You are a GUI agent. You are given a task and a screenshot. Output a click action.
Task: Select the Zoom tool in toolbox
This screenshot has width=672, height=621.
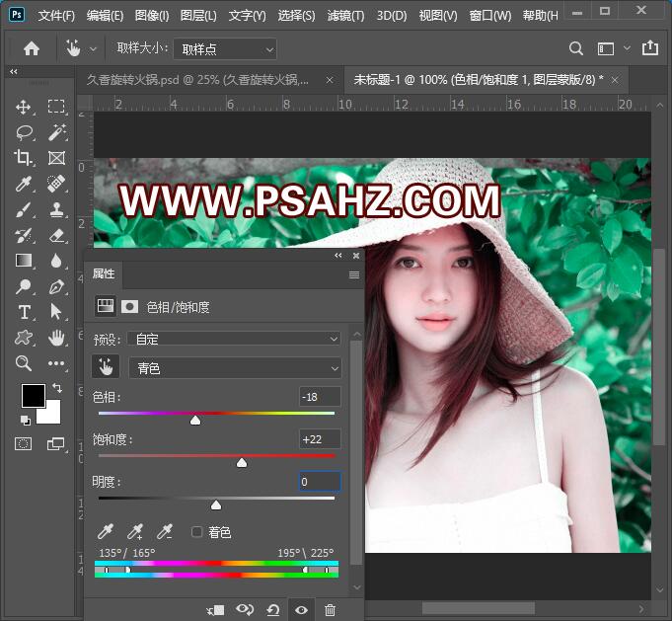click(x=23, y=363)
